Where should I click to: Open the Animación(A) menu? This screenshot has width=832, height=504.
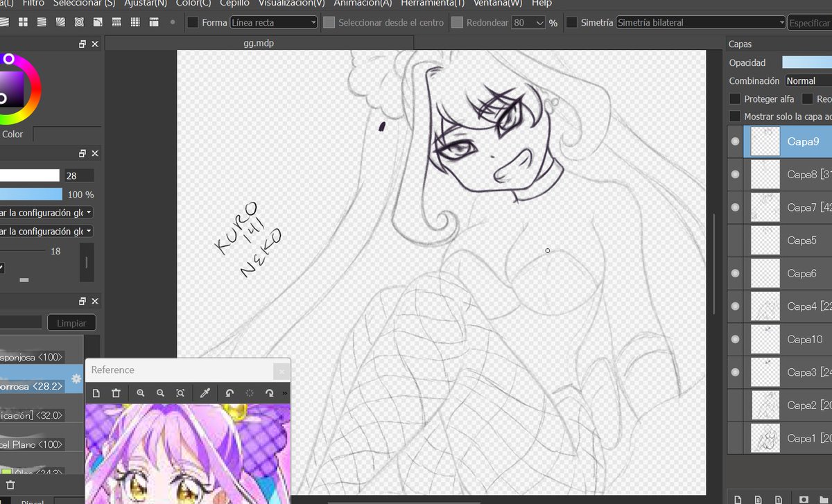click(x=363, y=3)
